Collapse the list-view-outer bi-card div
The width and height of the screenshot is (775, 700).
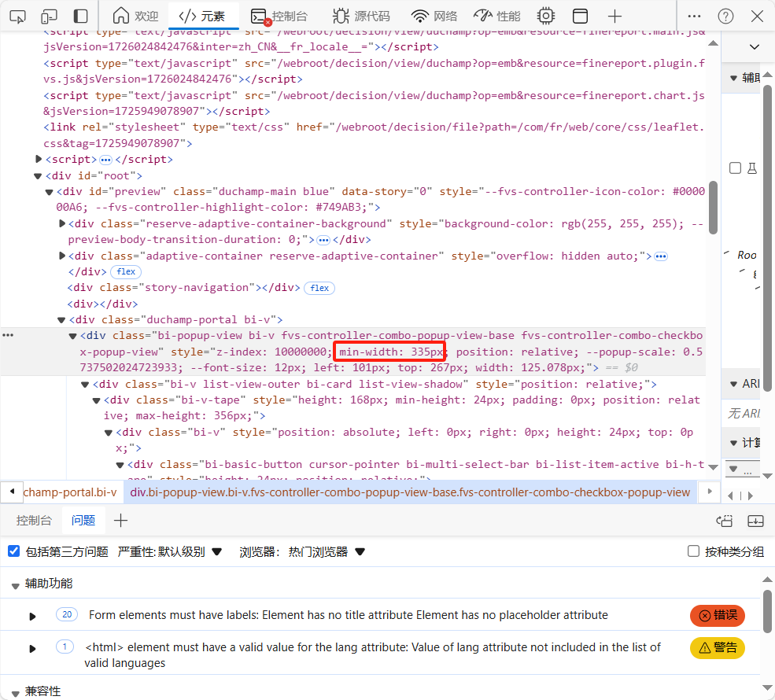85,385
